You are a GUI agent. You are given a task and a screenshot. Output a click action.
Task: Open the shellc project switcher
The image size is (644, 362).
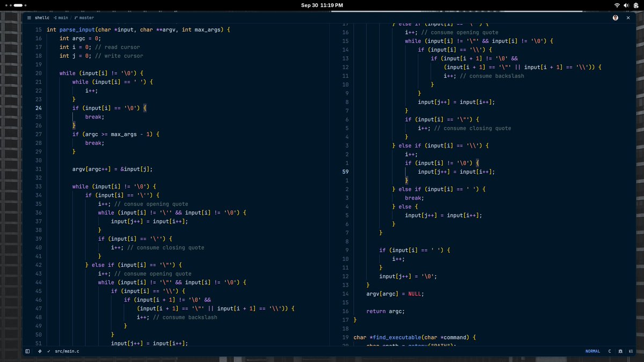tap(42, 18)
